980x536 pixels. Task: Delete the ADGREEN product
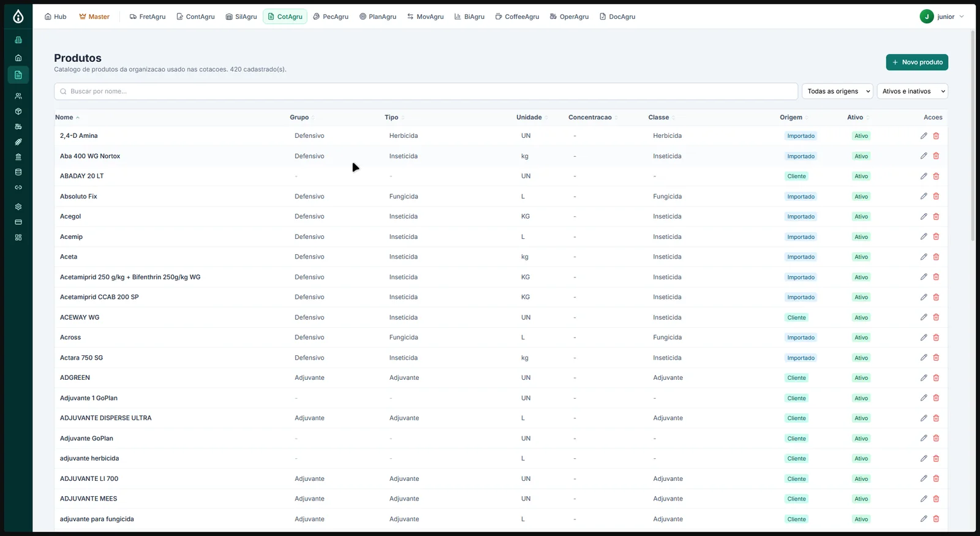click(x=936, y=378)
